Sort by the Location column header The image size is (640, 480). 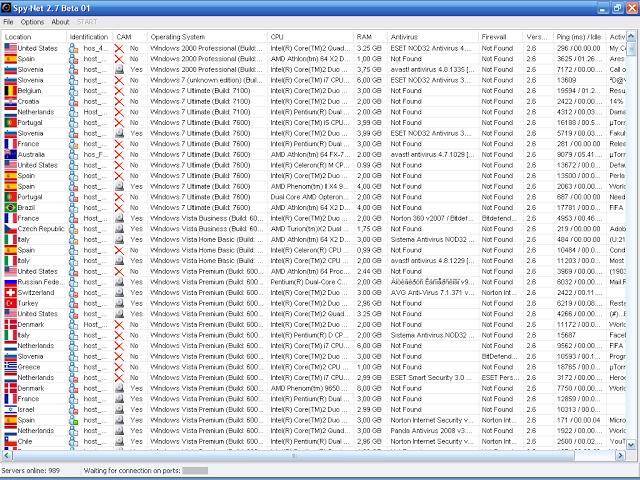tap(34, 37)
